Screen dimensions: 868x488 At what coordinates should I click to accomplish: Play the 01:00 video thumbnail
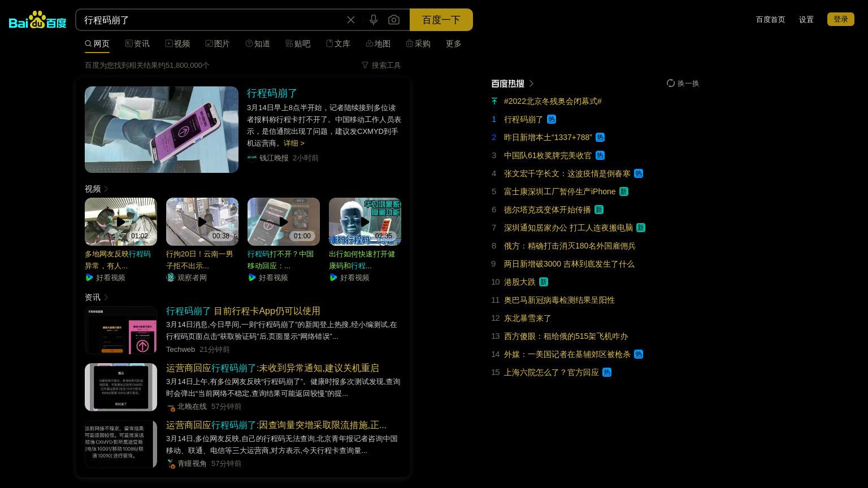point(284,221)
